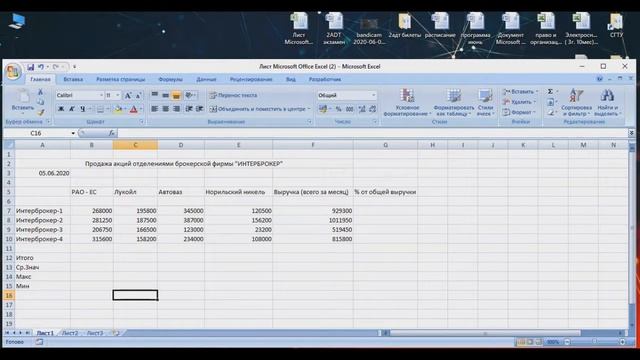Screen dimensions: 640x360
Task: Switch to the Вставка ribbon tab
Action: tap(73, 79)
